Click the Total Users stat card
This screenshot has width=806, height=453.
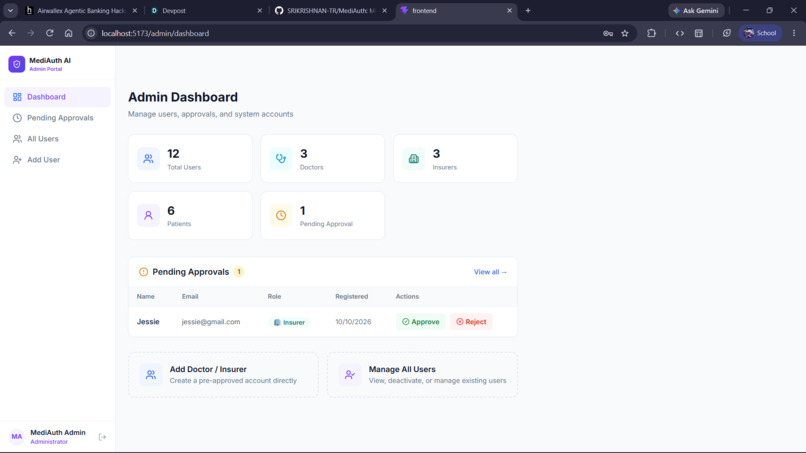(190, 158)
